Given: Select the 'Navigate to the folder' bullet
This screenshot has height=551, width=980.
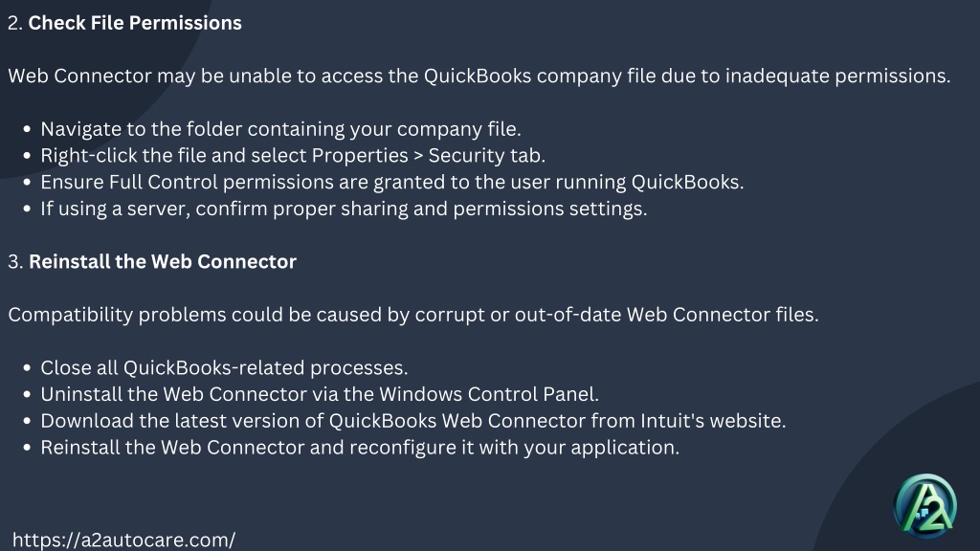Looking at the screenshot, I should pos(280,129).
